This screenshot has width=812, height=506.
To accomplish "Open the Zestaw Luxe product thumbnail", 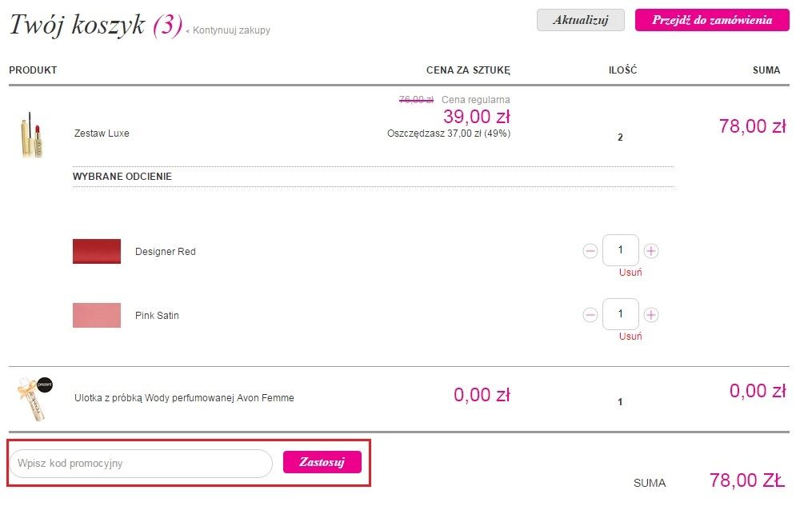I will click(x=31, y=134).
